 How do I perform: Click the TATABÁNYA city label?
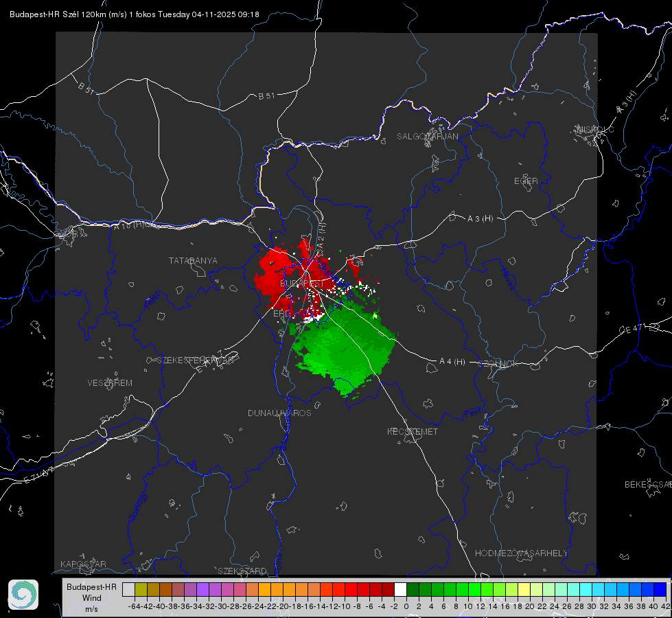193,261
